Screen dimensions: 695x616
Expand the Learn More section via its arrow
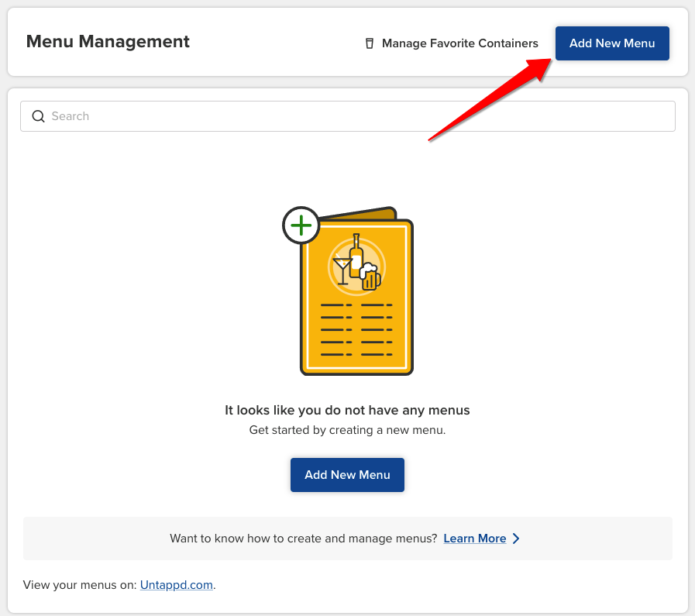[x=517, y=538]
